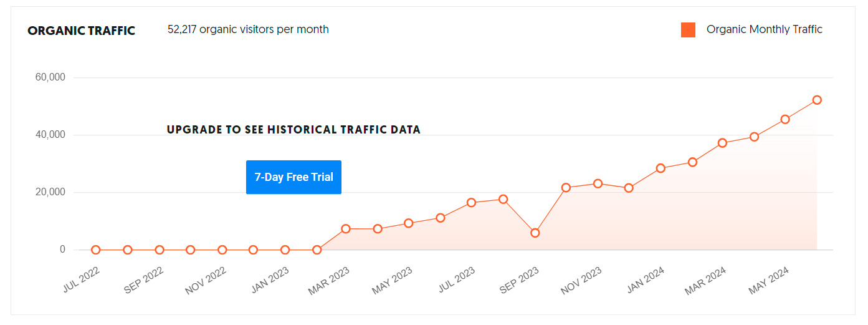Click the NOV 2022 data point marker
The image size is (868, 325).
coord(222,250)
